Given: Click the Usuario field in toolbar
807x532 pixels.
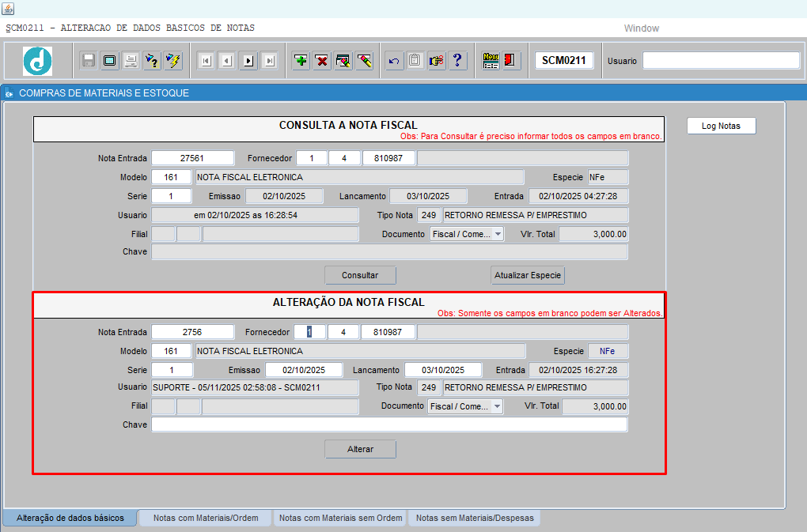Looking at the screenshot, I should 721,61.
